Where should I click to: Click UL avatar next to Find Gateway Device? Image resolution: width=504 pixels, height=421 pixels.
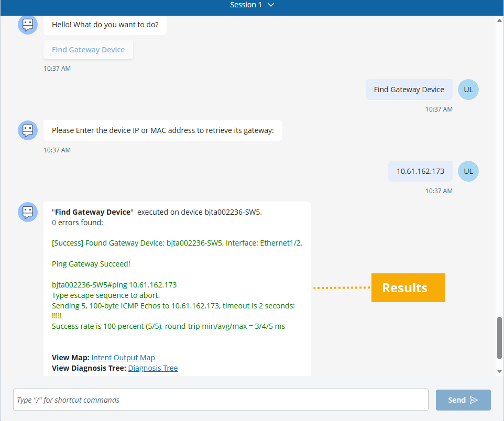[468, 90]
